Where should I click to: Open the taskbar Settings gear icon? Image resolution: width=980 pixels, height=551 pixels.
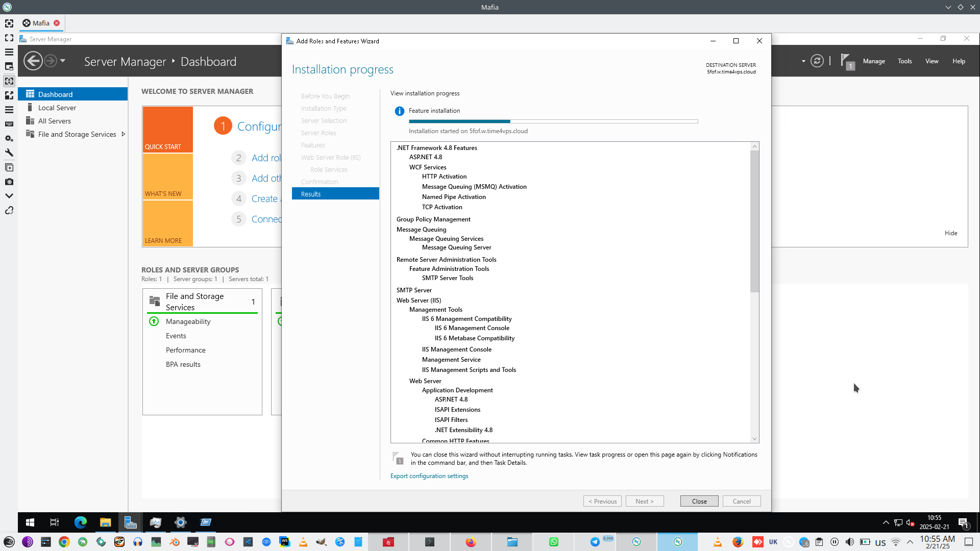[x=180, y=522]
